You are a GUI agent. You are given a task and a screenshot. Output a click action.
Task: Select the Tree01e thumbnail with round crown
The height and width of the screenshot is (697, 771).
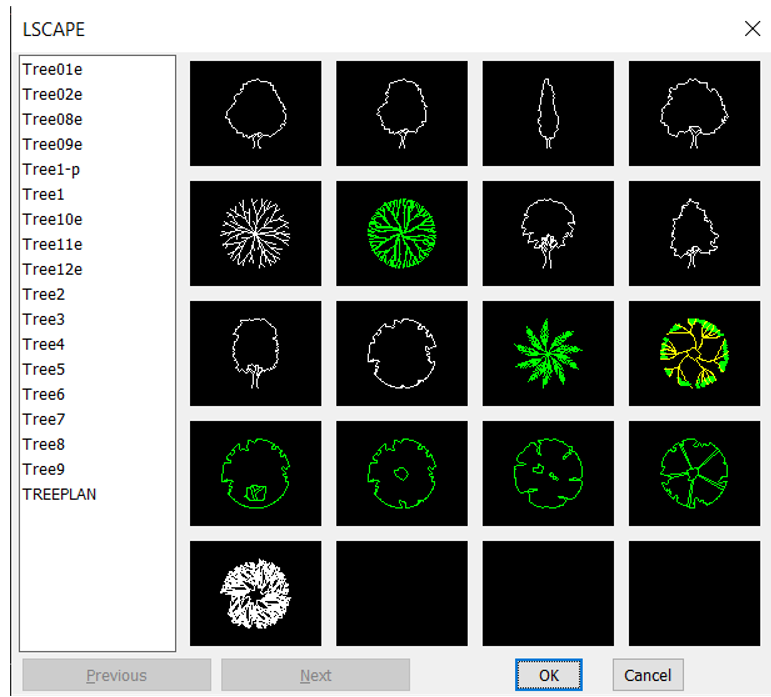(256, 114)
